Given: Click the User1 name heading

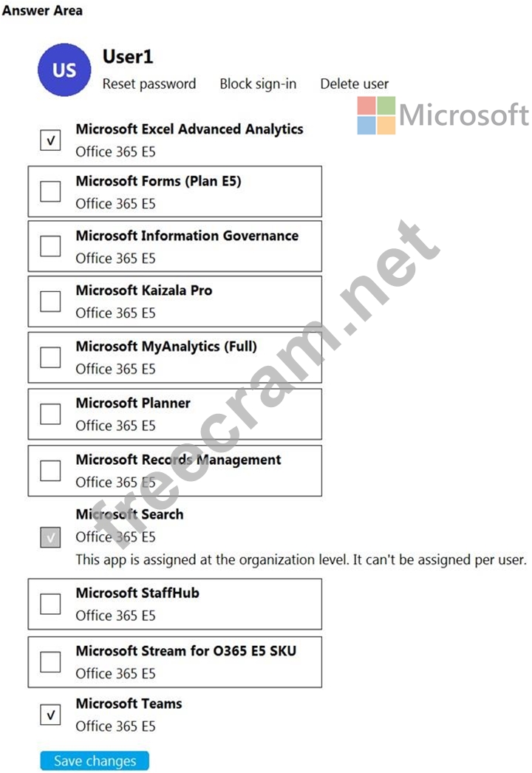Looking at the screenshot, I should (128, 57).
